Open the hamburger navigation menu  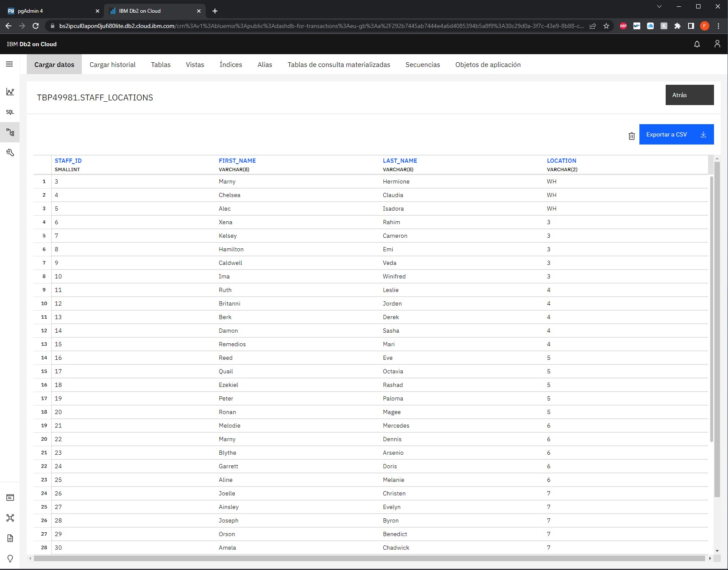click(x=9, y=64)
